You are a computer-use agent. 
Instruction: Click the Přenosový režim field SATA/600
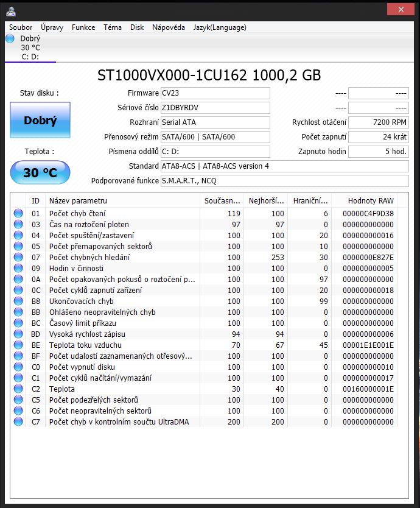215,136
